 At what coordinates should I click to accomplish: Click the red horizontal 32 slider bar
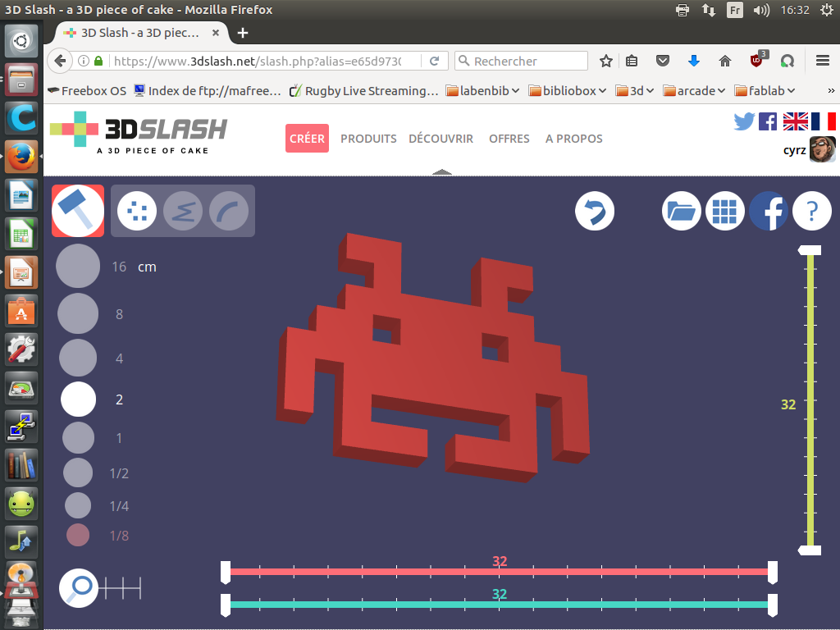point(499,572)
